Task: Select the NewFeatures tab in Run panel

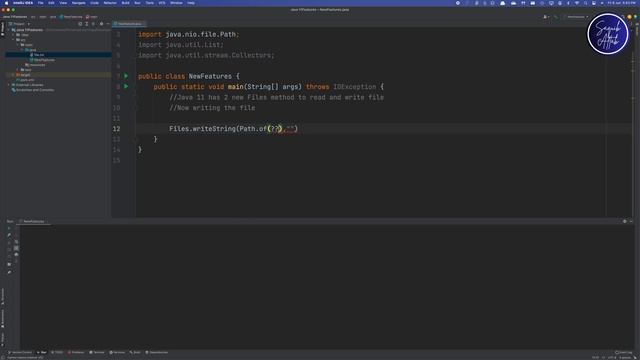Action: pyautogui.click(x=33, y=221)
